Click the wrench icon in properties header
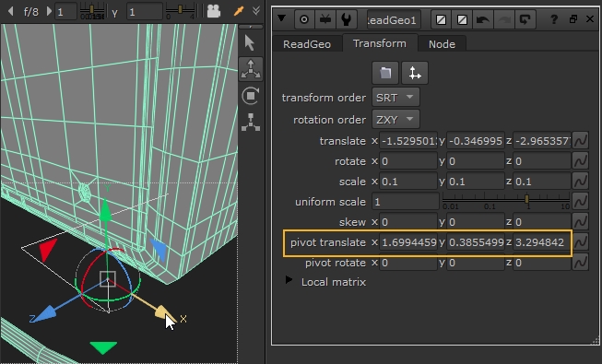Screen dimensions: 602x364 point(347,19)
